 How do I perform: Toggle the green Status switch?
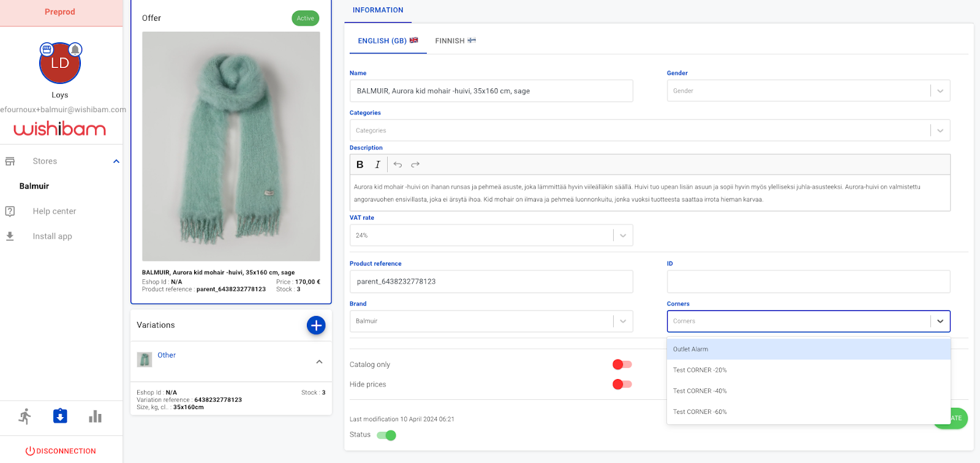[386, 435]
